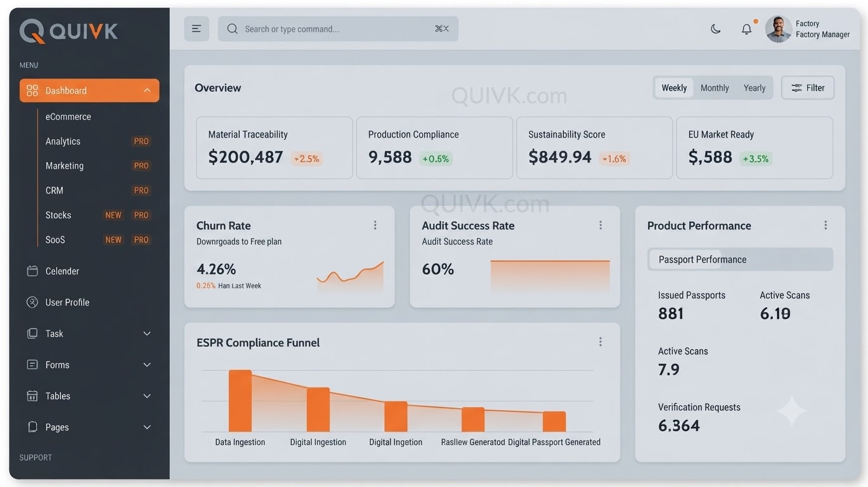The width and height of the screenshot is (868, 487).
Task: Open ESPR Compliance Funnel options menu
Action: coord(600,342)
